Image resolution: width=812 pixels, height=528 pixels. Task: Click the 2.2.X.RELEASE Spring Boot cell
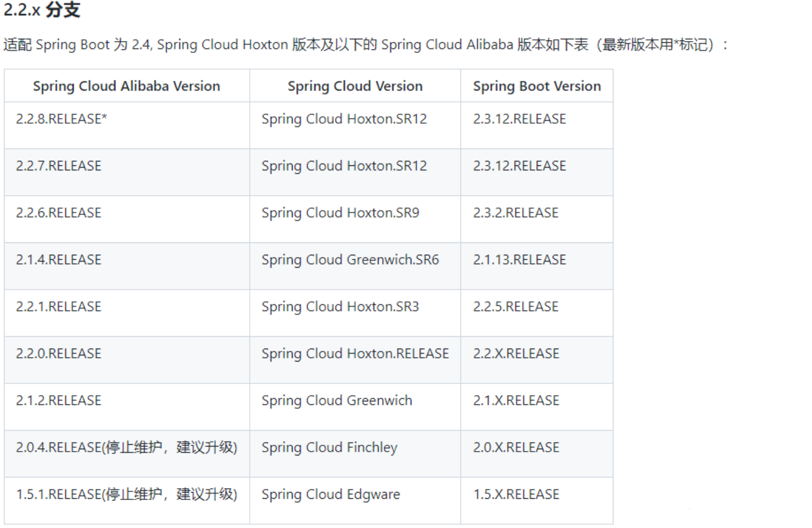coord(516,354)
